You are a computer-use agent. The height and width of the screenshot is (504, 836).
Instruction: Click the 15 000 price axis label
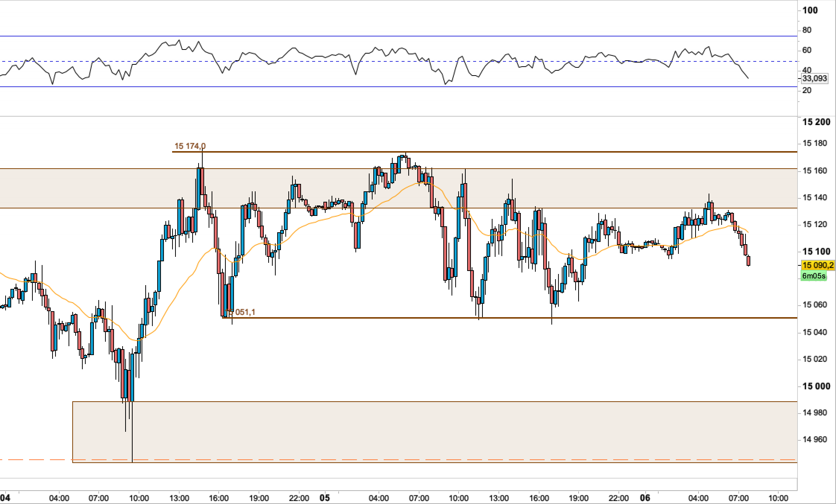(x=816, y=386)
